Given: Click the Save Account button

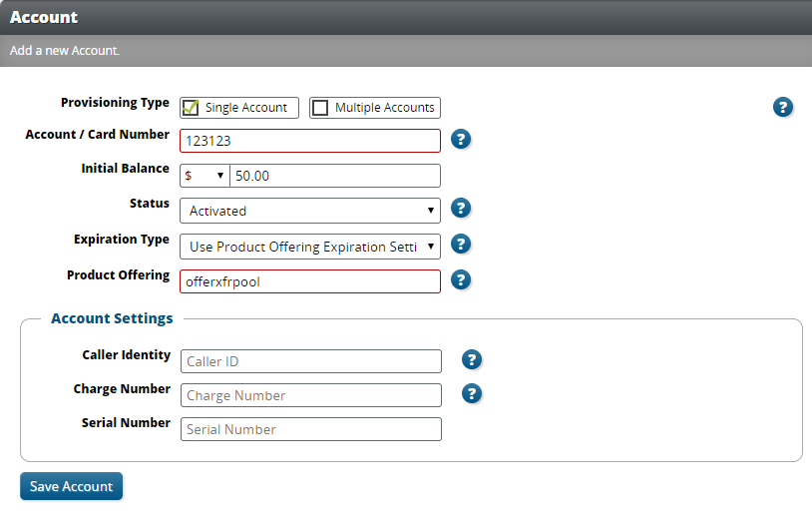Looking at the screenshot, I should click(x=71, y=486).
